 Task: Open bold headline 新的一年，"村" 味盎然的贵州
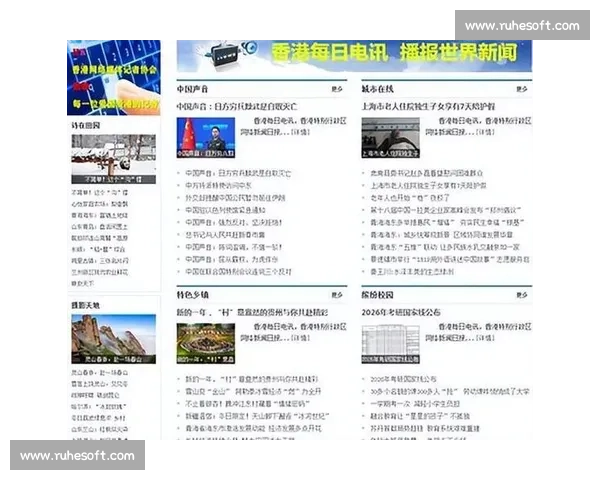(x=252, y=312)
